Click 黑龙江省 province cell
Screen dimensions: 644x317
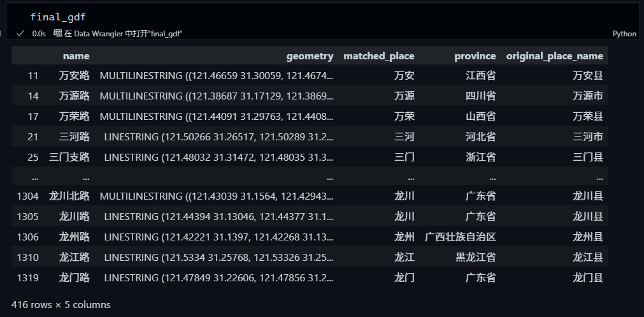(x=475, y=257)
